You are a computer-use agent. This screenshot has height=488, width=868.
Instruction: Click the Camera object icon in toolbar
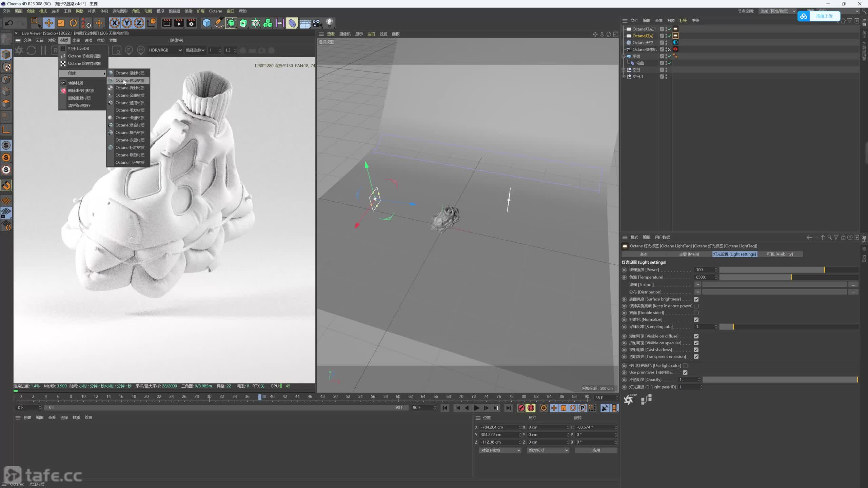[317, 23]
